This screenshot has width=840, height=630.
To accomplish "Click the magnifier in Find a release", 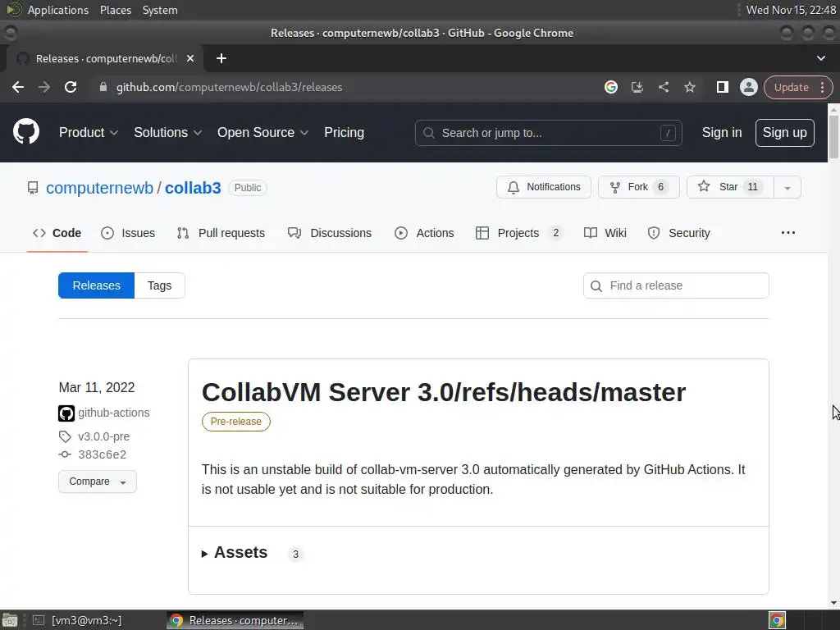I will point(596,286).
